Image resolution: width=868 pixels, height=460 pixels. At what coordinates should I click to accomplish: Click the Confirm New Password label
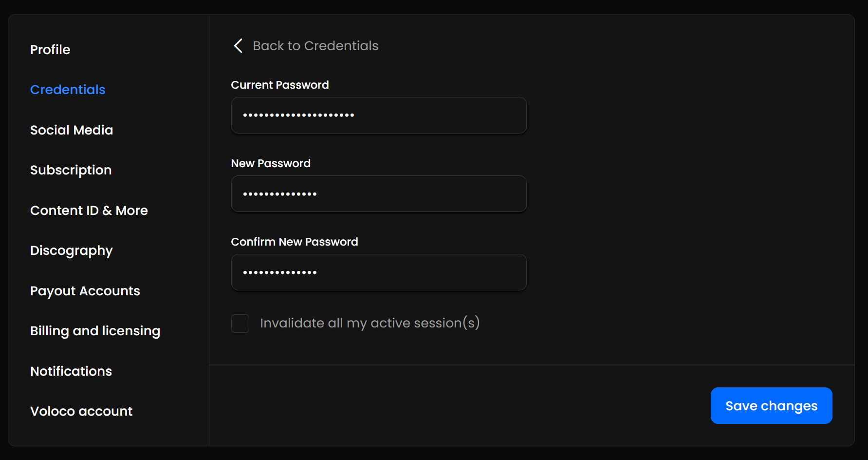(295, 242)
